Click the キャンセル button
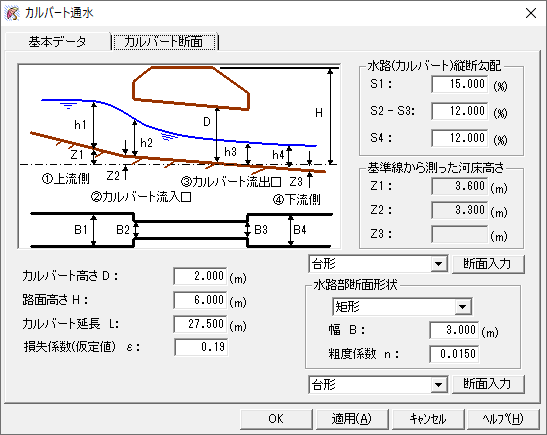The height and width of the screenshot is (435, 547). tap(428, 419)
